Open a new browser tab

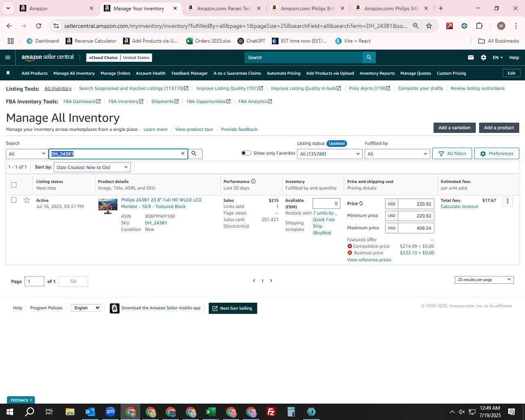click(441, 8)
